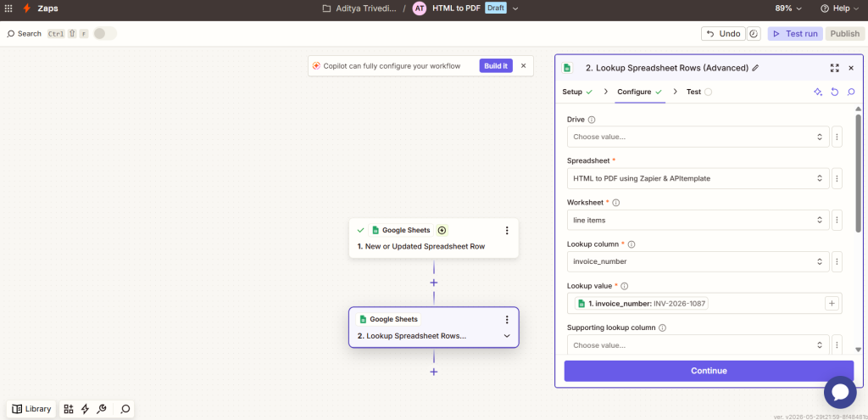Open the Spreadsheet field options menu
The height and width of the screenshot is (420, 868).
pyautogui.click(x=837, y=178)
